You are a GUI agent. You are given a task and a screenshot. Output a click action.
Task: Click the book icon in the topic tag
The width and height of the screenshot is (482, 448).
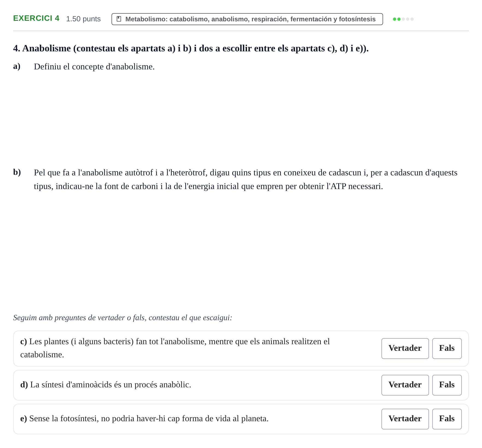tap(119, 19)
